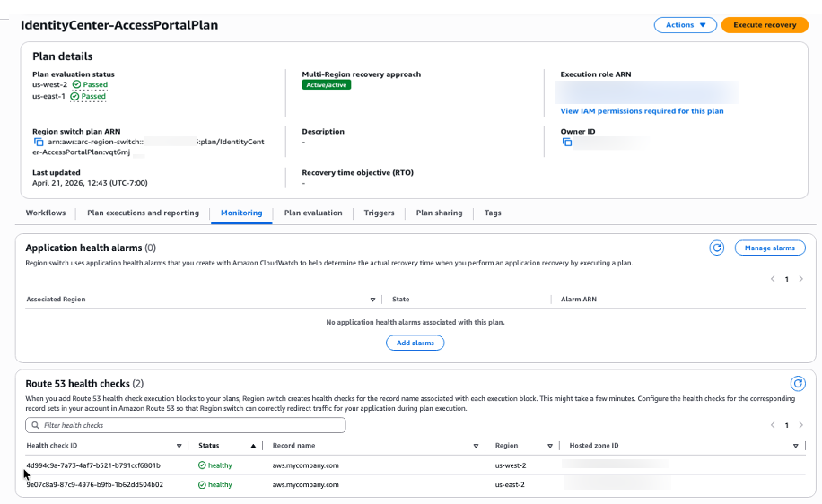Screen dimensions: 822x504
Task: Refresh the Route 53 health checks
Action: click(x=798, y=384)
